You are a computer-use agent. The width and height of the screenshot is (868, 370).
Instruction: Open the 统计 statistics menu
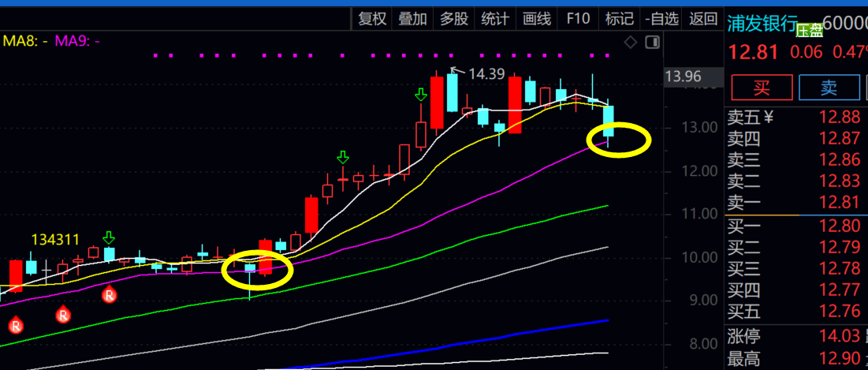[x=495, y=19]
